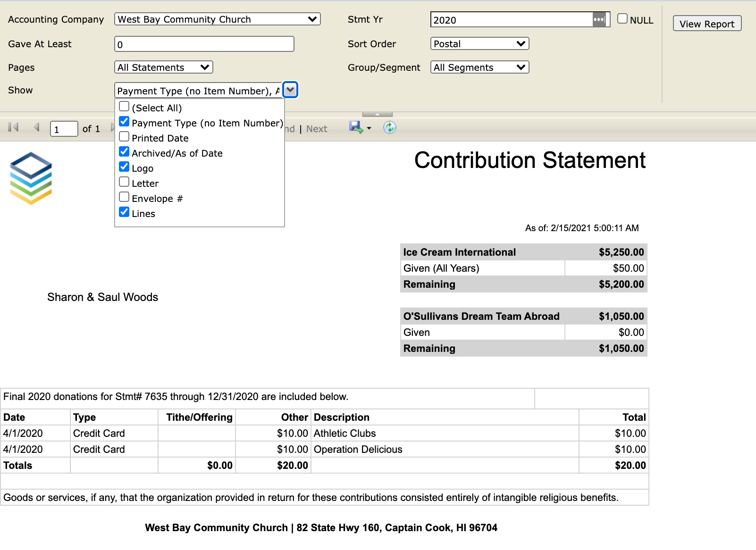Collapse the parameters panel handle

377,114
